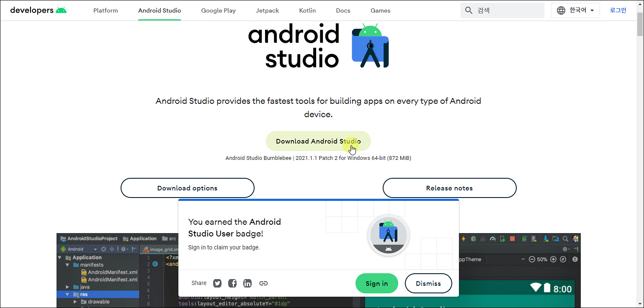Click the Android developers logo
Viewport: 644px width, 308px height.
pyautogui.click(x=38, y=10)
